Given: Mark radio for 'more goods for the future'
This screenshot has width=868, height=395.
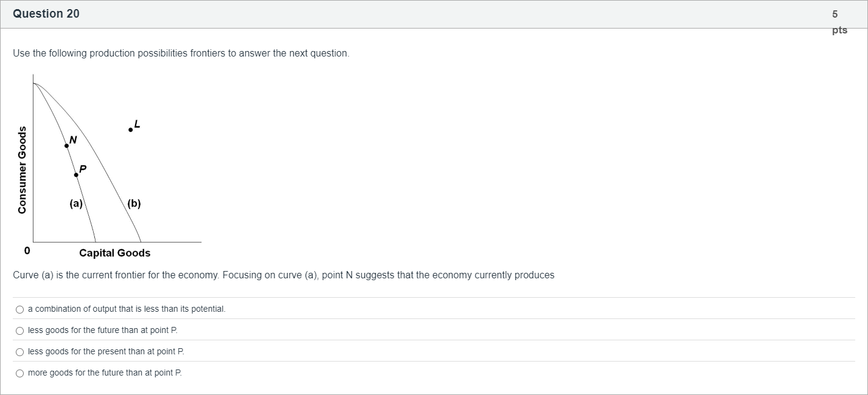Looking at the screenshot, I should point(20,373).
